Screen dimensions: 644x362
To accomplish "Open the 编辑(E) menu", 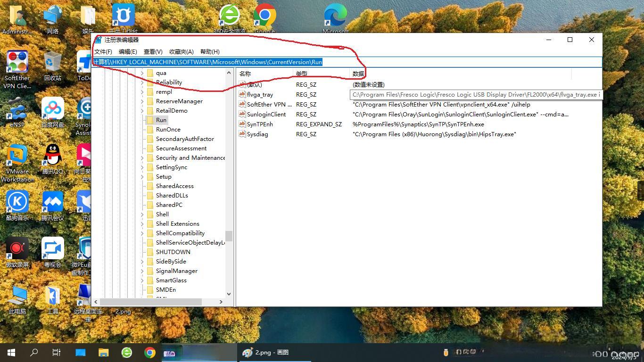I will [128, 52].
